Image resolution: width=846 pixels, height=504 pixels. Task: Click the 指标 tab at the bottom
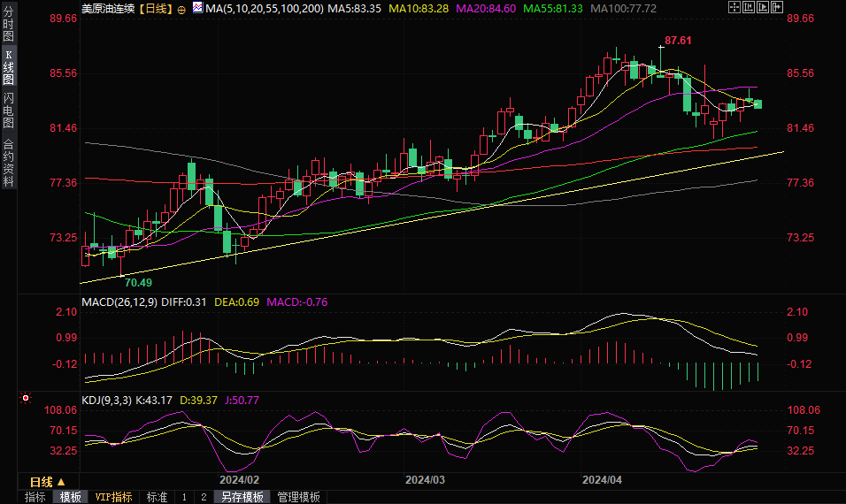click(35, 497)
